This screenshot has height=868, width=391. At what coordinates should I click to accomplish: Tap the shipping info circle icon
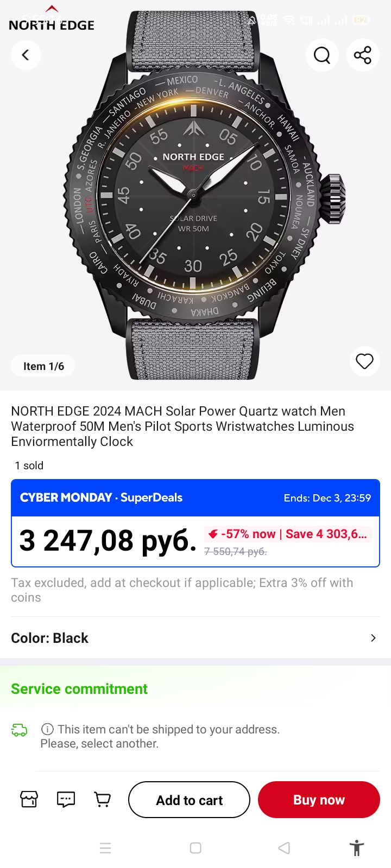[48, 729]
